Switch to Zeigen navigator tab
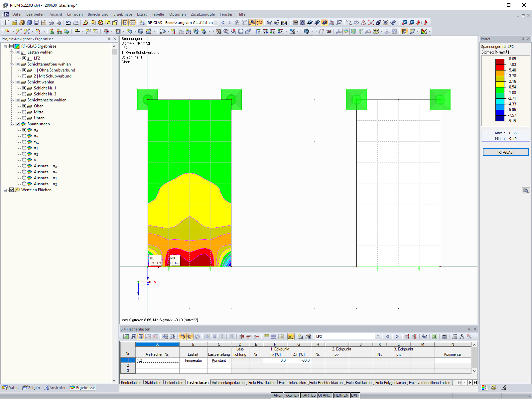 pos(31,388)
